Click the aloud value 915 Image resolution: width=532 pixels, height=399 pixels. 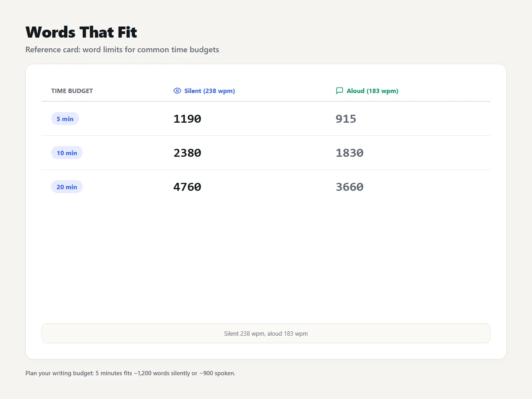point(346,119)
